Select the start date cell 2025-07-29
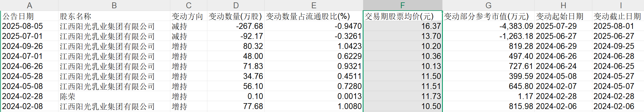644x112 pixels. click(563, 26)
